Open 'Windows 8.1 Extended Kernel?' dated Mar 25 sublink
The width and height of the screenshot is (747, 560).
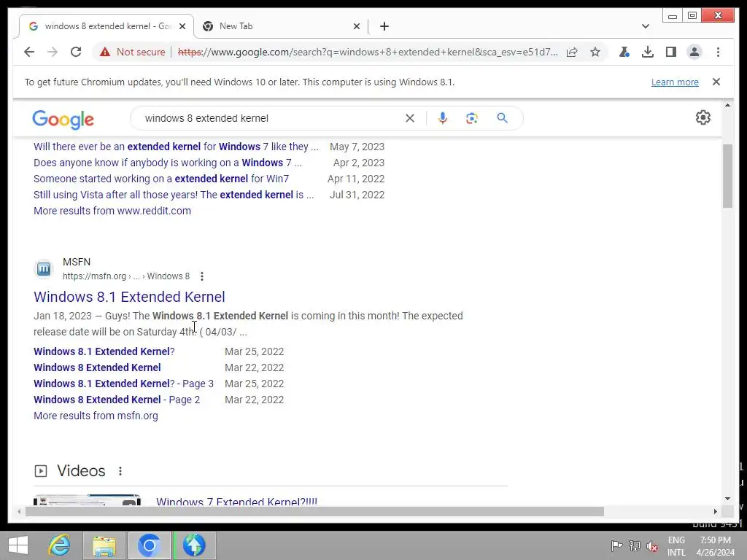[104, 351]
